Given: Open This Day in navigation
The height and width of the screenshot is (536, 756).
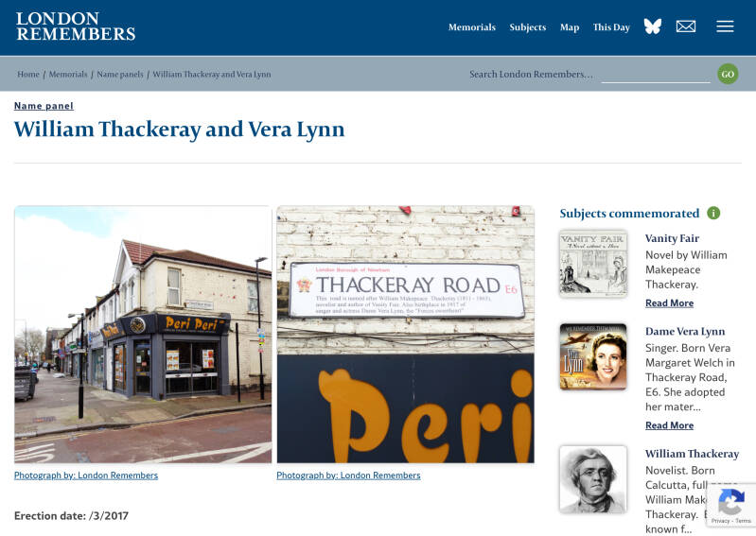Looking at the screenshot, I should point(611,27).
